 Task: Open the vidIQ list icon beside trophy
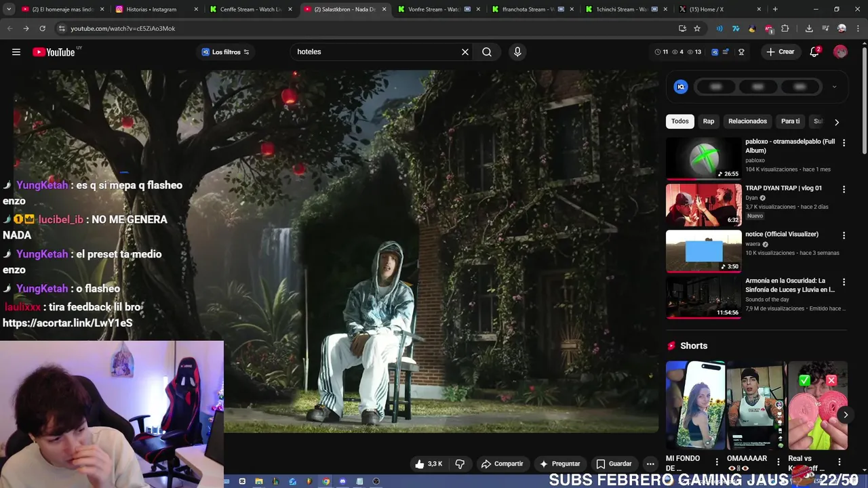tap(726, 52)
